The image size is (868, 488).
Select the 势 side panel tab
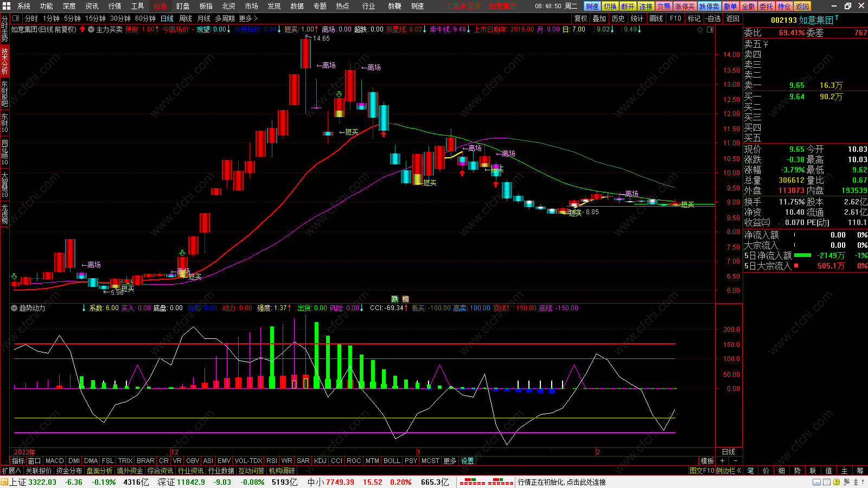(x=797, y=471)
